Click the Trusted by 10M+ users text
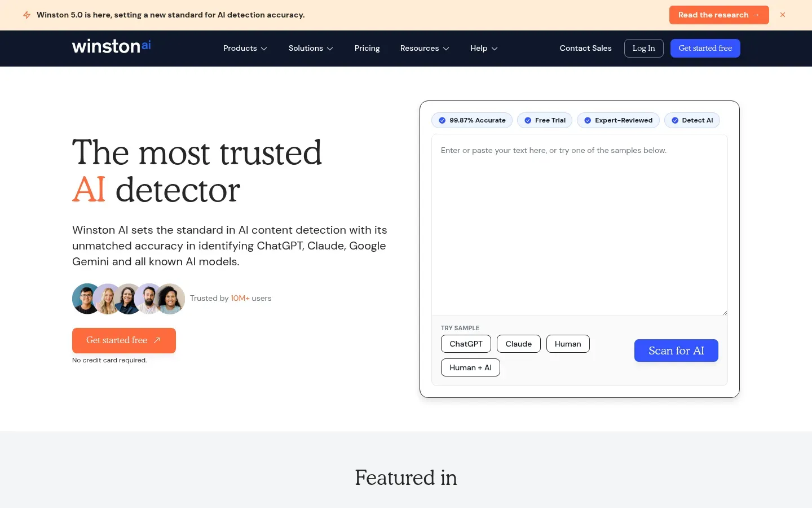The width and height of the screenshot is (812, 508). 231,298
